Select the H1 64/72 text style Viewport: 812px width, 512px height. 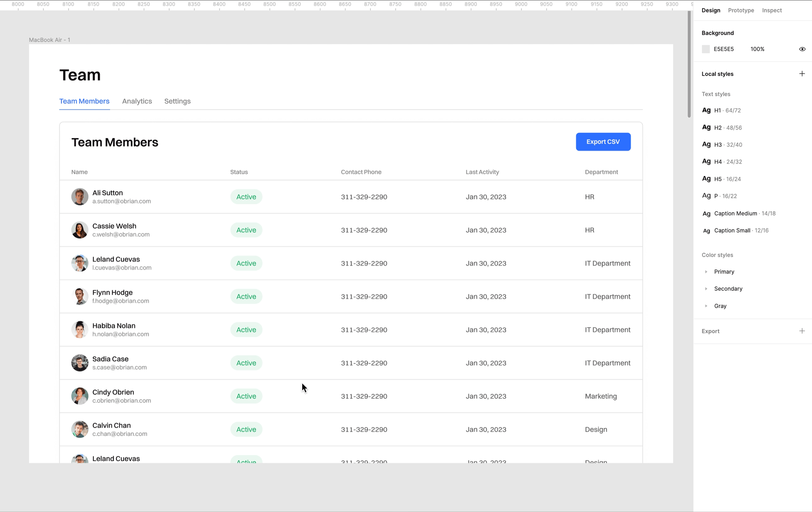coord(721,111)
